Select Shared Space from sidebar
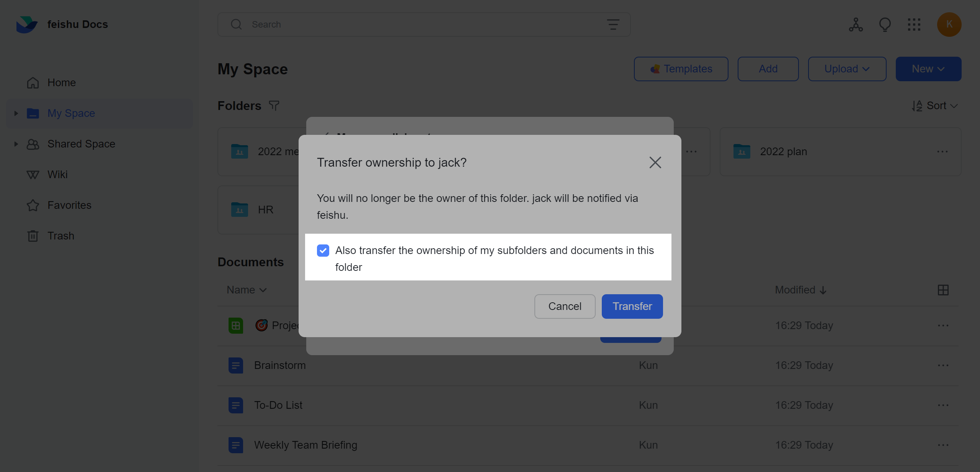This screenshot has height=472, width=980. click(x=81, y=144)
